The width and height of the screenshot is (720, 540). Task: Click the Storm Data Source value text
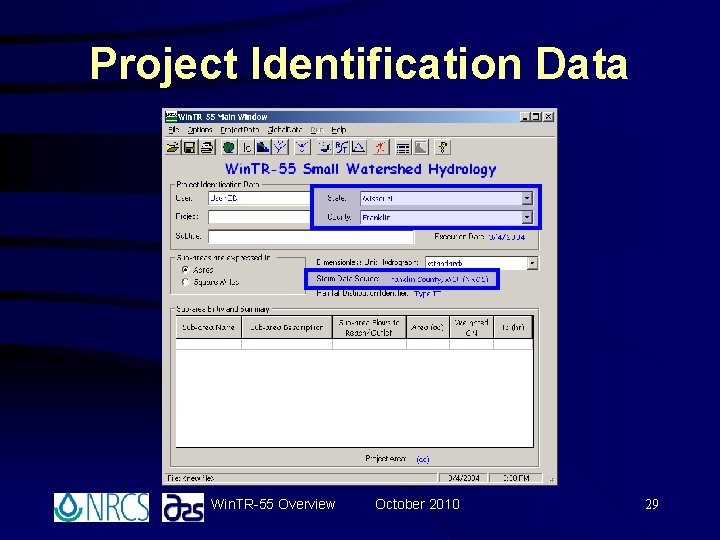point(440,279)
